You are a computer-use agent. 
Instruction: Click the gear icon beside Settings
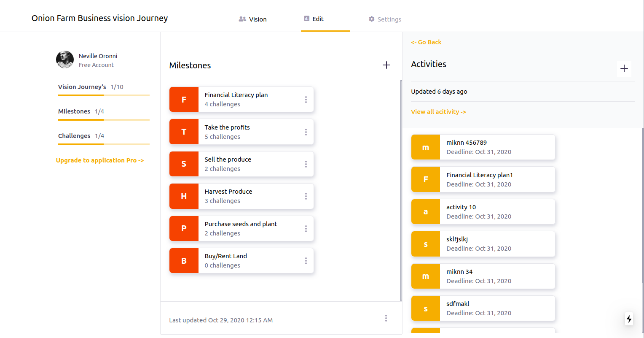click(x=371, y=19)
